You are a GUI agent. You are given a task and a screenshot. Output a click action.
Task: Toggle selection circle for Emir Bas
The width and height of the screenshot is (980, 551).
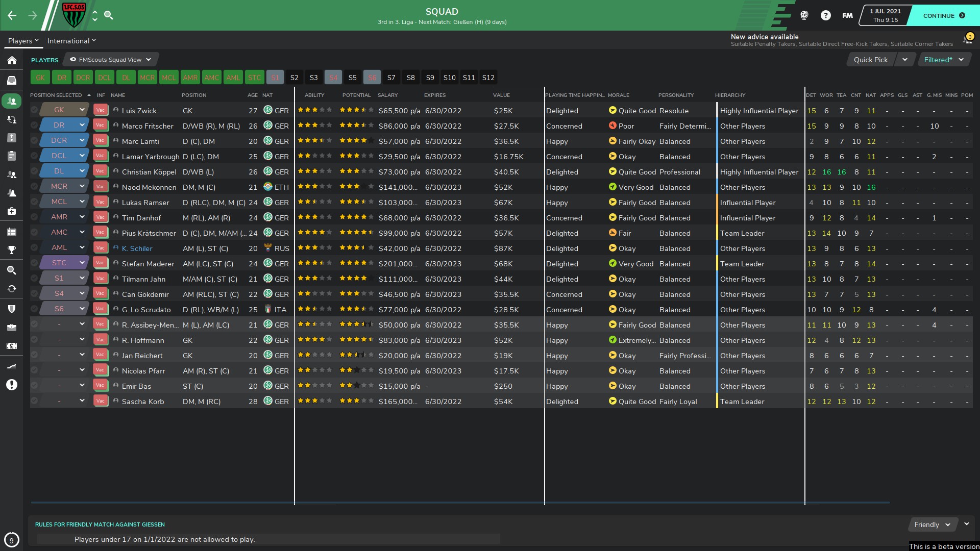(x=34, y=386)
